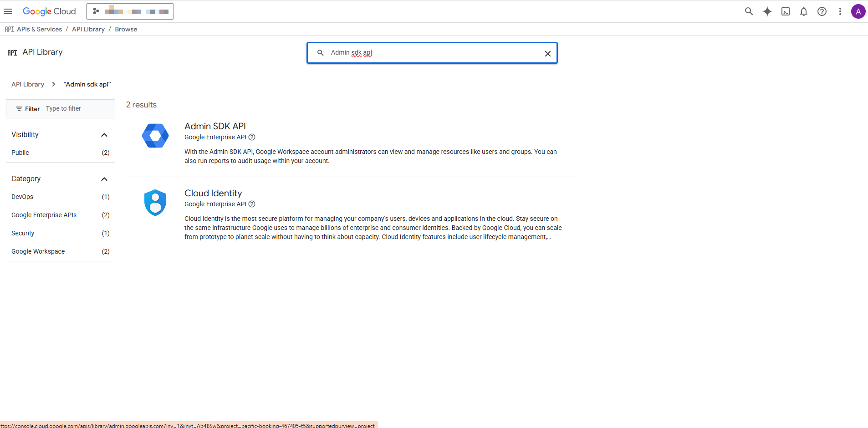Click the API icon beside page title
The height and width of the screenshot is (428, 868).
click(12, 53)
